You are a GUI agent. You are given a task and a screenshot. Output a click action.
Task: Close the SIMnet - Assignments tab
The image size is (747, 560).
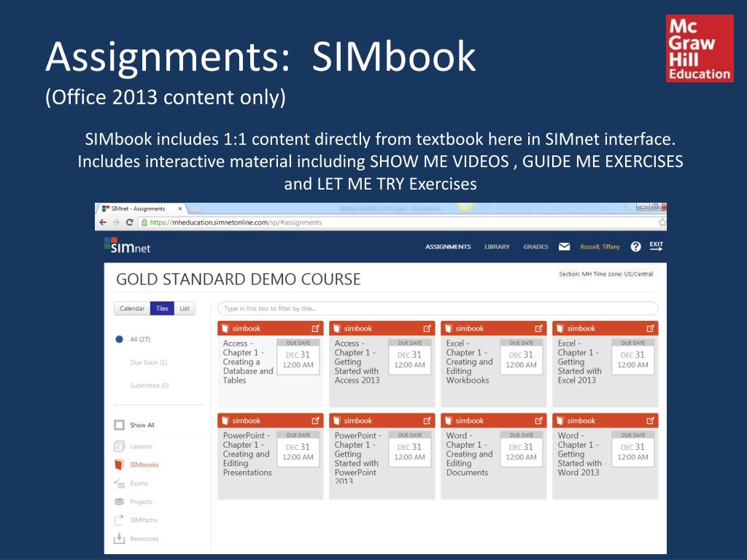click(x=180, y=209)
